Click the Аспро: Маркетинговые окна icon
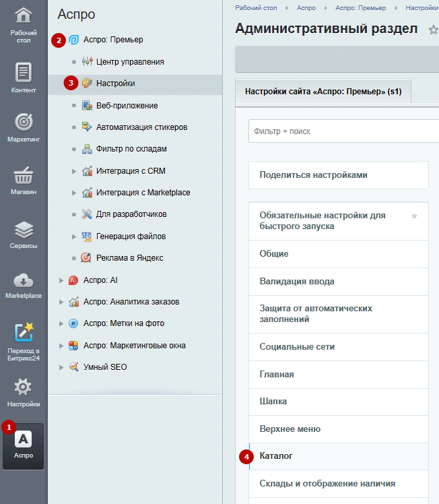 click(73, 346)
